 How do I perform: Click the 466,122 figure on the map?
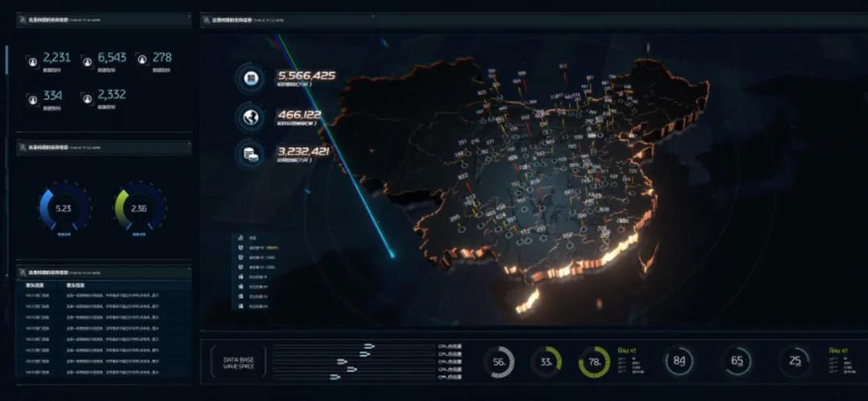pos(300,115)
